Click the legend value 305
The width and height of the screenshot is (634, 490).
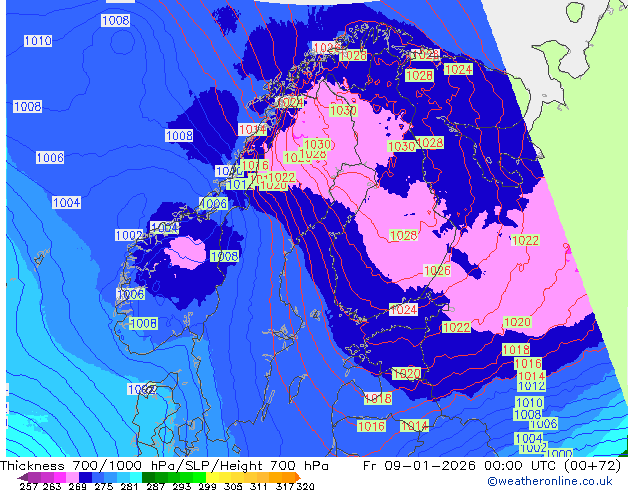click(x=233, y=486)
